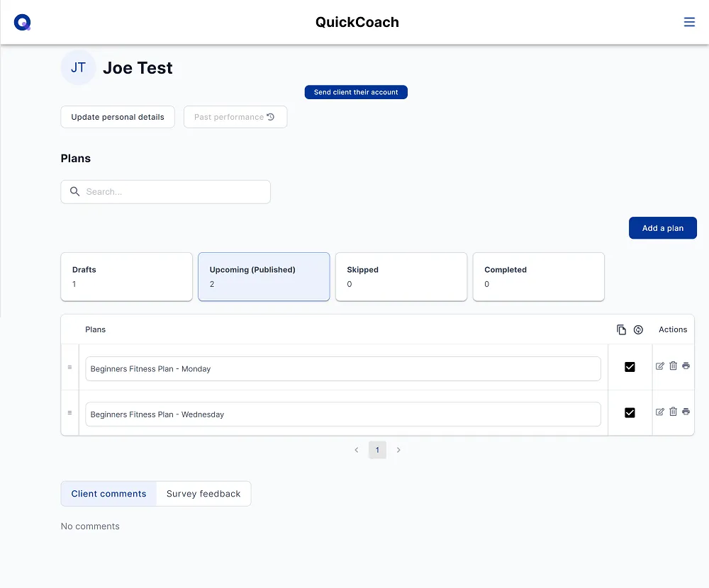Print the Beginners Fitness Plan - Wednesday

(686, 411)
